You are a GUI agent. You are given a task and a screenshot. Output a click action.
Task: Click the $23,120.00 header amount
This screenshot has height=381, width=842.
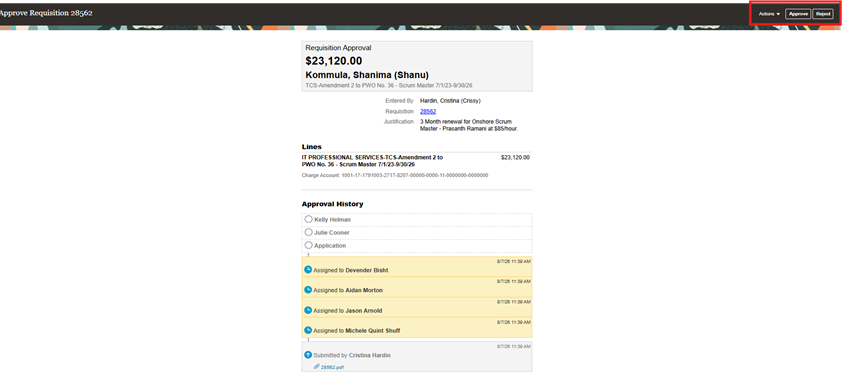(x=334, y=61)
